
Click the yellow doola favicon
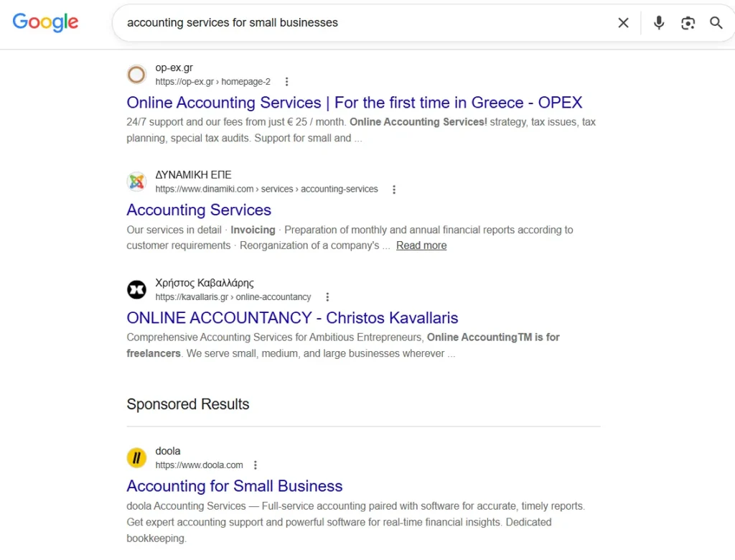click(136, 458)
